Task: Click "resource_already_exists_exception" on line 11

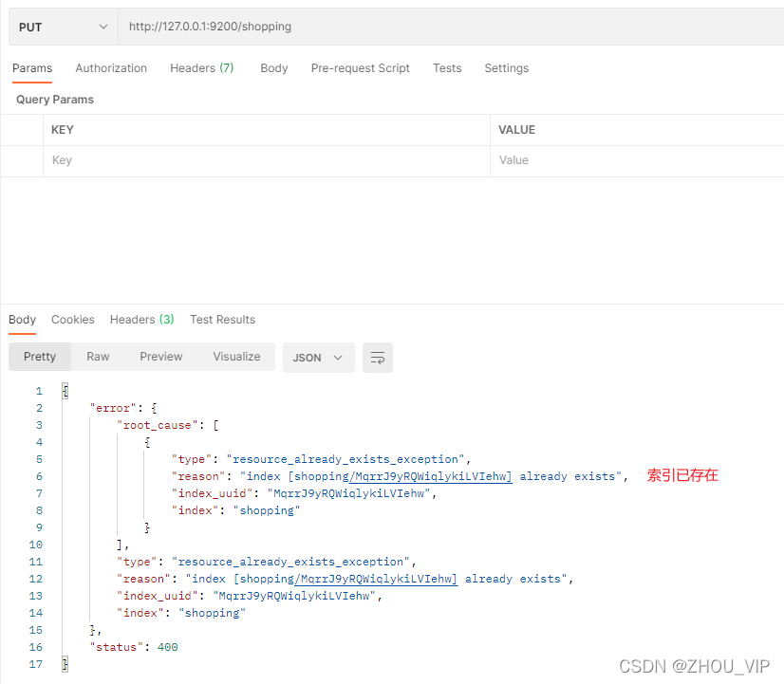Action: click(291, 562)
